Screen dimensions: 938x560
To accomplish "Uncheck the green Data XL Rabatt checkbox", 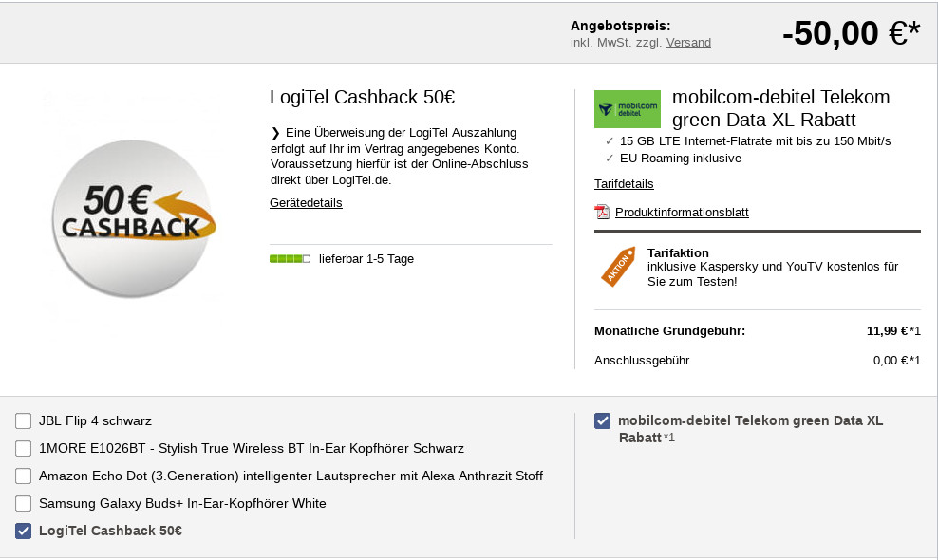I will [x=602, y=421].
